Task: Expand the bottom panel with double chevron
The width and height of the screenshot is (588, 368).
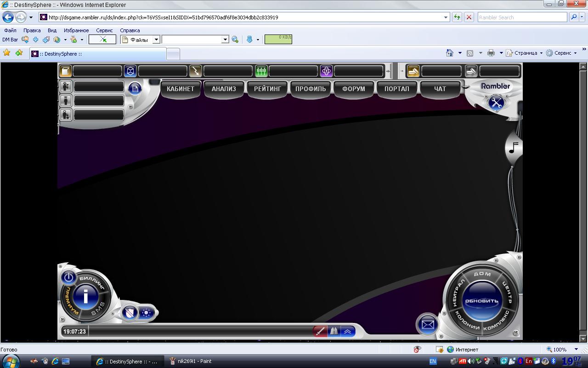Action: (x=348, y=331)
